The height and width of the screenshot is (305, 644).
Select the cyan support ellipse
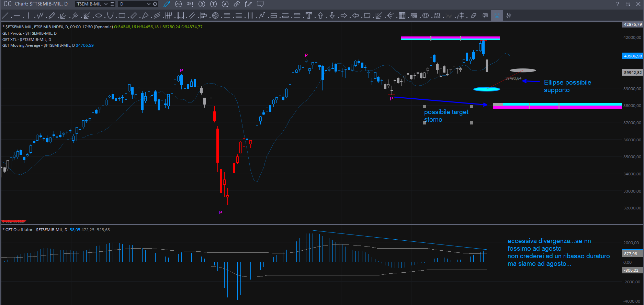click(486, 89)
